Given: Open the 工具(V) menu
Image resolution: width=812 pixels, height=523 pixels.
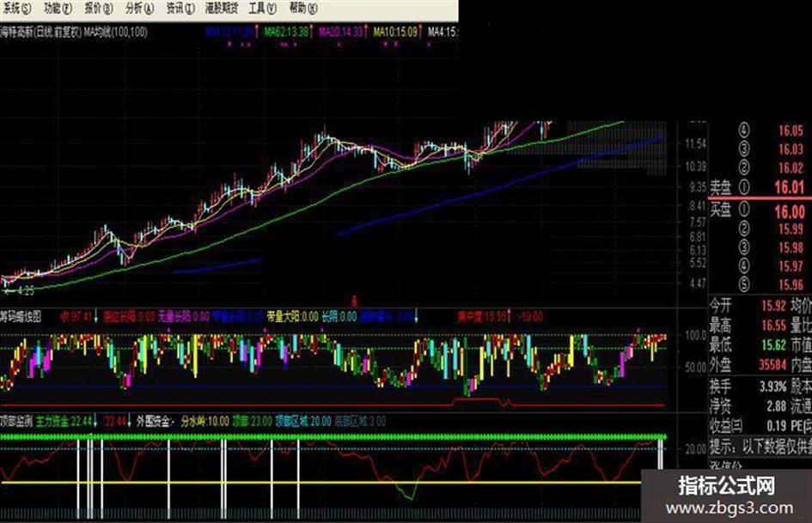Looking at the screenshot, I should pos(263,9).
